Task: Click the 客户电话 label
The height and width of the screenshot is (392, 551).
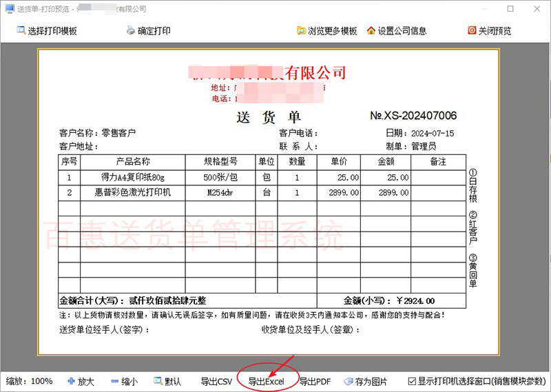Action: [298, 133]
